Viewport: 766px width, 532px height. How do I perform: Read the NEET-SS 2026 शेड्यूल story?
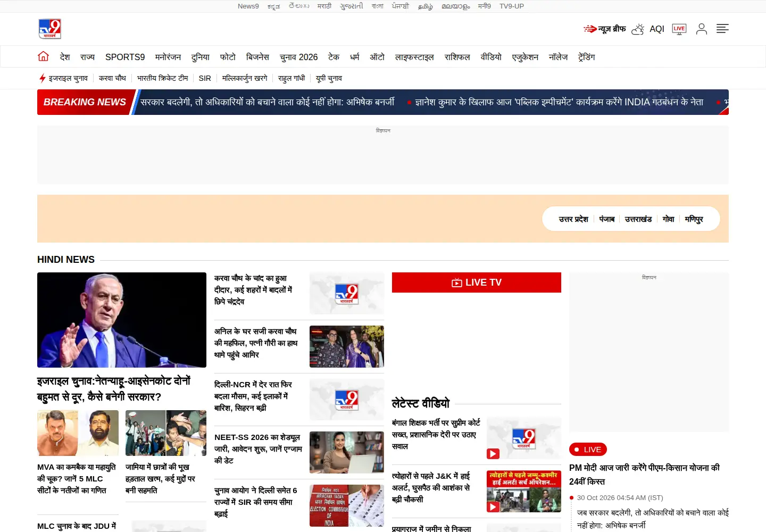pos(258,449)
